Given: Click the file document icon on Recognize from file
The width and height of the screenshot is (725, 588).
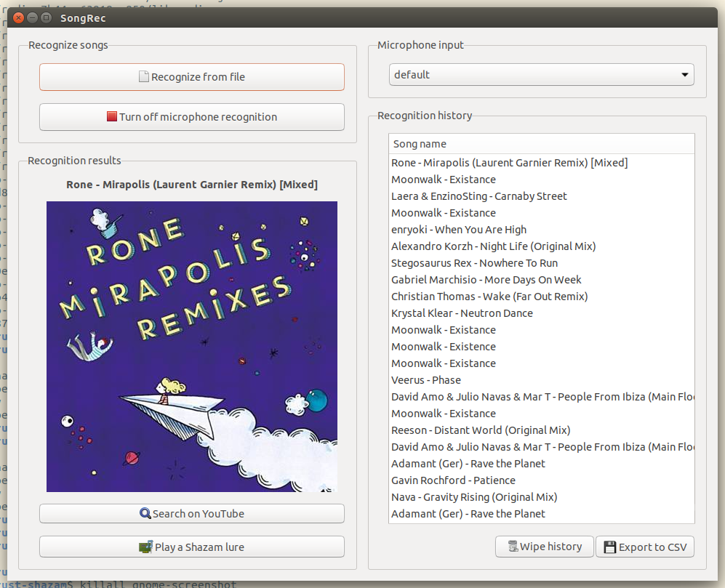Looking at the screenshot, I should pyautogui.click(x=143, y=76).
